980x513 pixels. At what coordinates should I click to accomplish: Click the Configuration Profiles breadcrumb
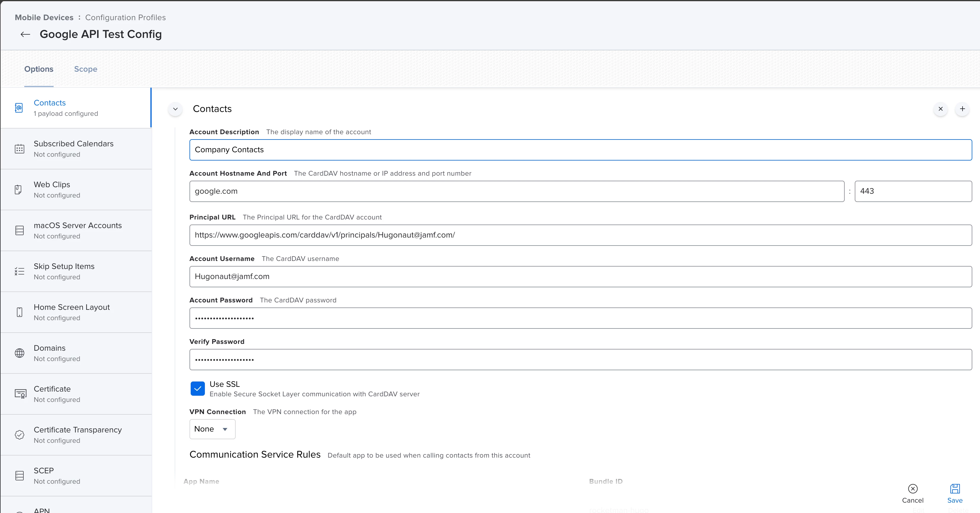click(125, 17)
